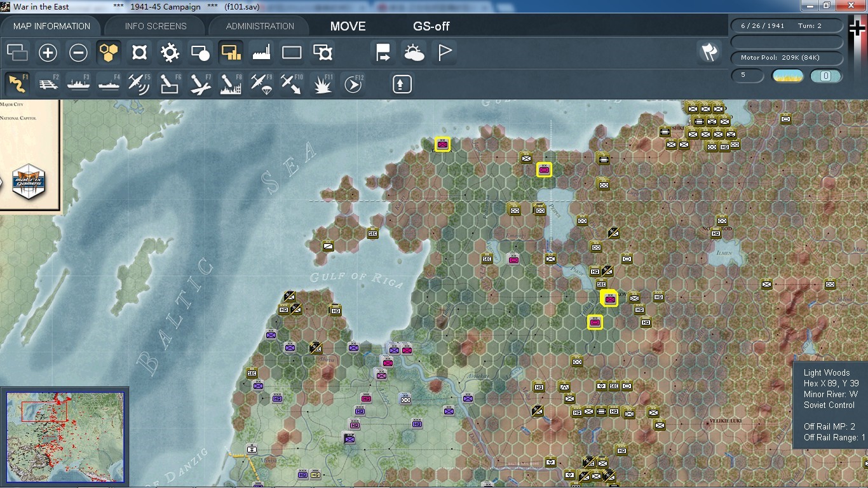The image size is (868, 488).
Task: Click the Motor Pool 209K display
Action: 787,58
